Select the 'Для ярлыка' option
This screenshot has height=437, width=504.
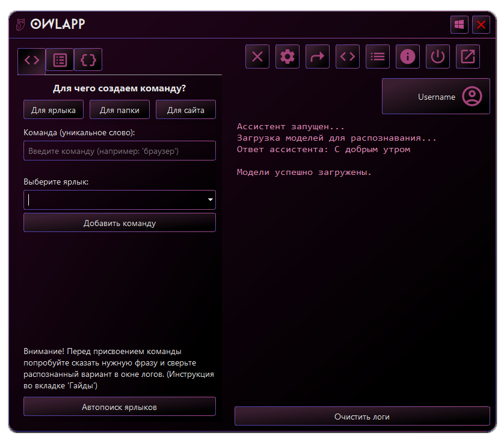pos(54,110)
